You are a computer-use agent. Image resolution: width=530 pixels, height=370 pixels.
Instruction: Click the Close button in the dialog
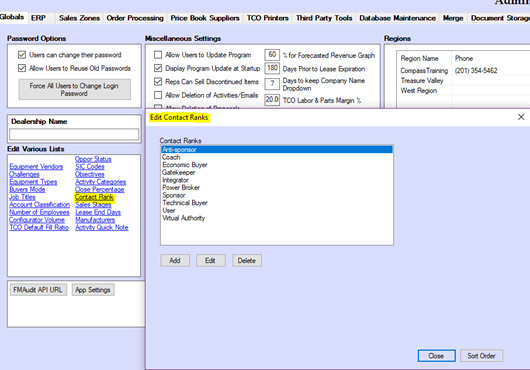point(436,356)
